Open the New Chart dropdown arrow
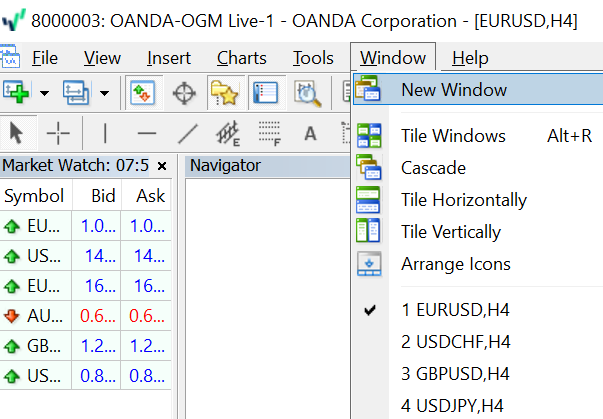 click(x=45, y=93)
